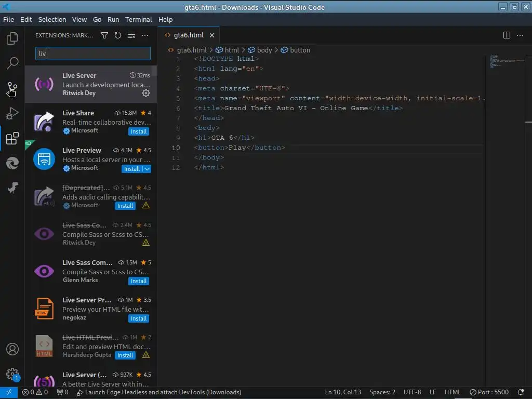Image resolution: width=532 pixels, height=399 pixels.
Task: Change language mode HTML
Action: [453, 392]
